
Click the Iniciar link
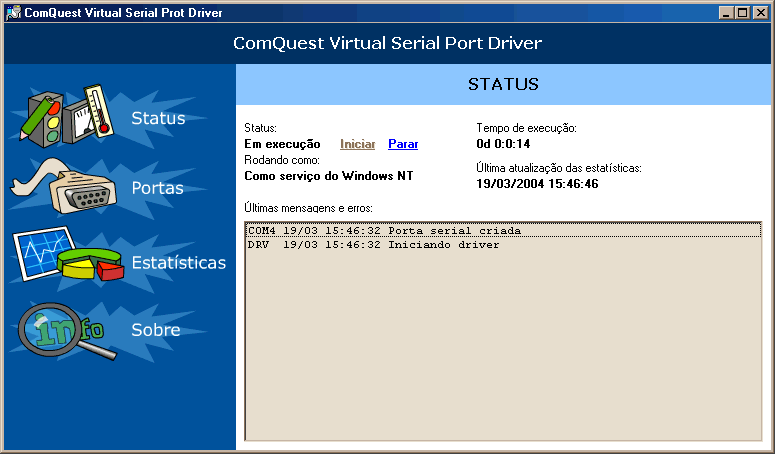pos(357,144)
